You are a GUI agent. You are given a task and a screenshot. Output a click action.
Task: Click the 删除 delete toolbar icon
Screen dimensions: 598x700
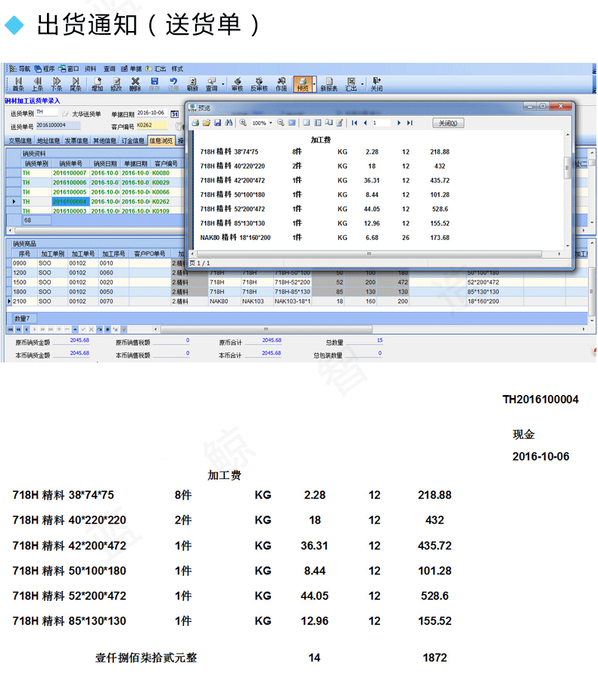coord(135,83)
